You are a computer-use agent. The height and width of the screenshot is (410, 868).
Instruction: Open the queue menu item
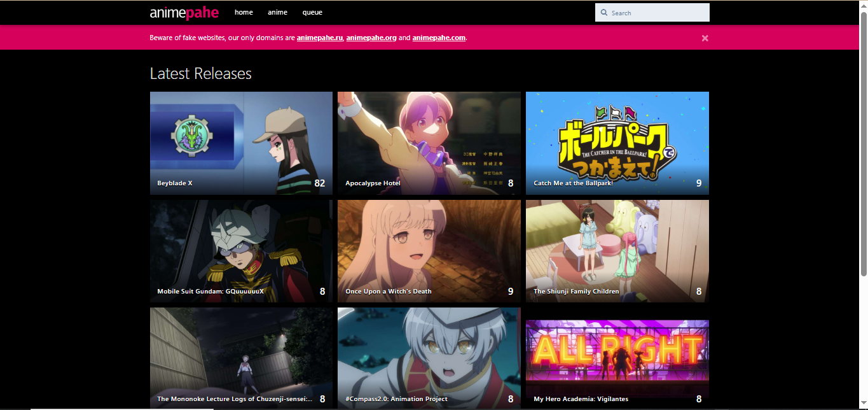click(x=312, y=13)
